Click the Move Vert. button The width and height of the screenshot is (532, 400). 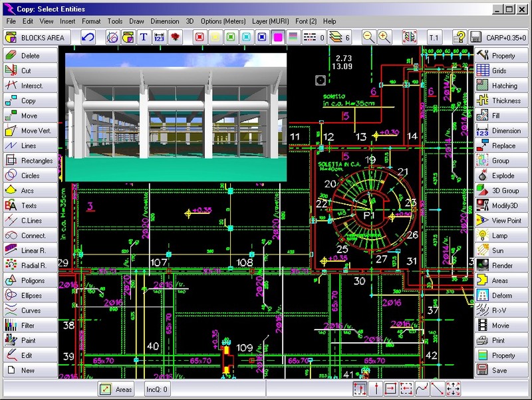click(30, 130)
